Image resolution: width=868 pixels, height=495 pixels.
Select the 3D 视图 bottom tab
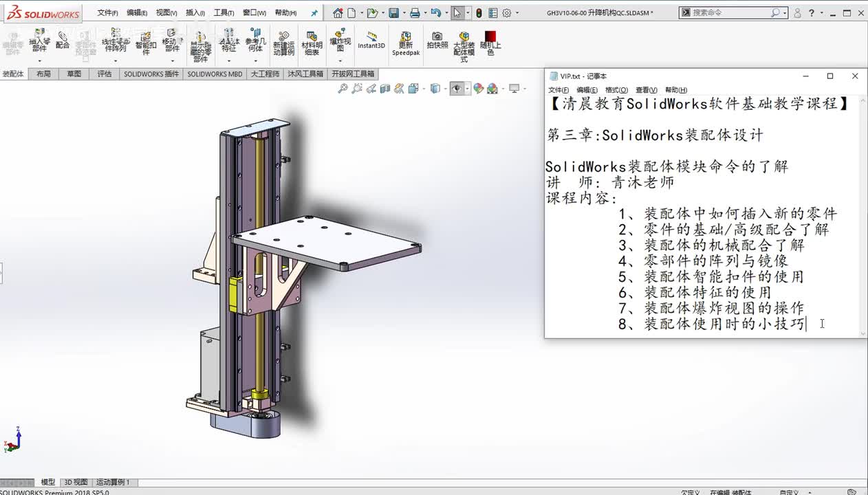76,482
